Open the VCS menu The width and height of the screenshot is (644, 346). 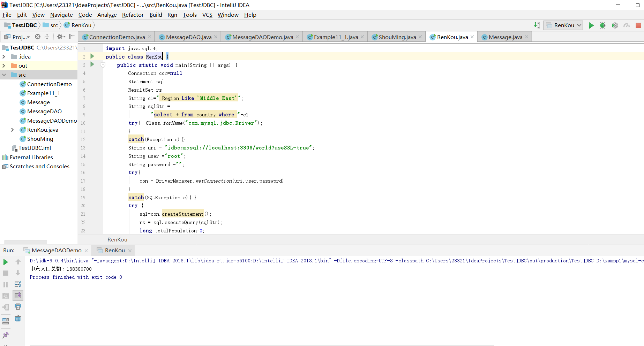[207, 15]
